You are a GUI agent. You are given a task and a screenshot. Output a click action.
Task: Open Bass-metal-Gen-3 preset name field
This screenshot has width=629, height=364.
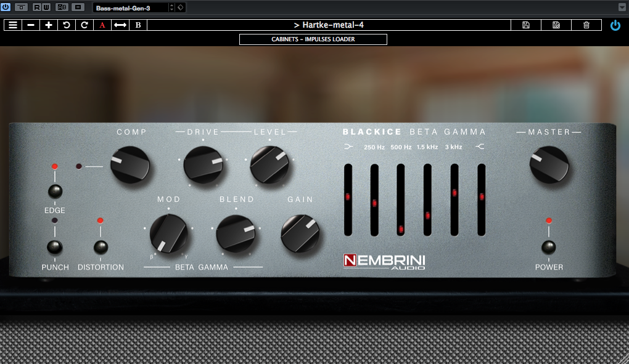coord(131,7)
